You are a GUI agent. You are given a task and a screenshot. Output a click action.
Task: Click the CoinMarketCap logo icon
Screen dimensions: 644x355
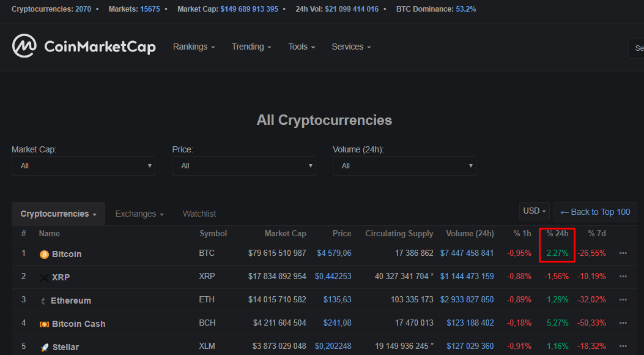click(25, 47)
